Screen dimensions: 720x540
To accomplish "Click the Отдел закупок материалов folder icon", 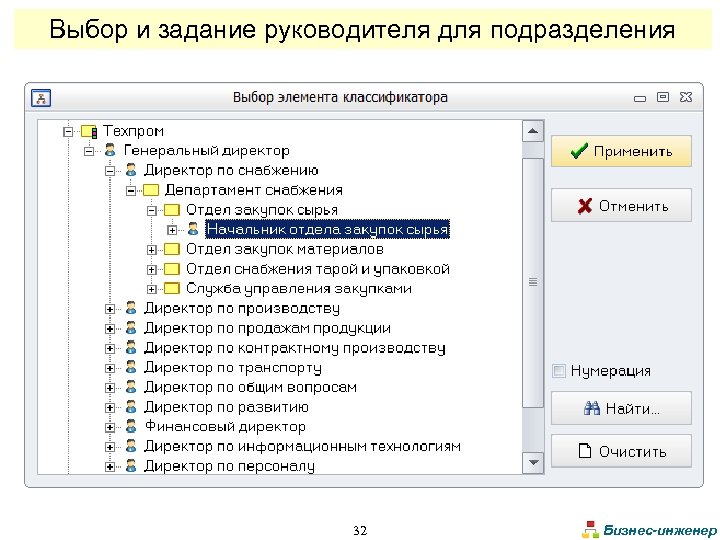I will point(172,249).
